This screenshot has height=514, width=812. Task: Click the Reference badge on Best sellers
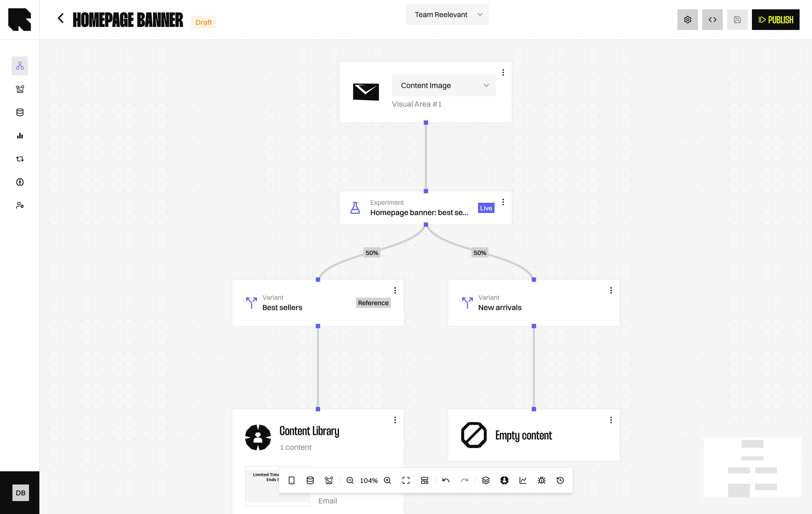[x=373, y=303]
